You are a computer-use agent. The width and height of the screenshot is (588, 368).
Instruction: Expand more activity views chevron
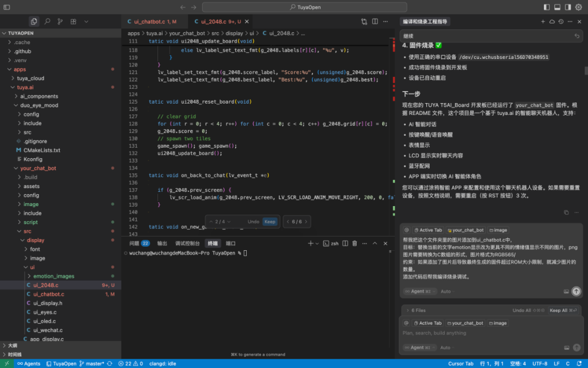pos(86,21)
